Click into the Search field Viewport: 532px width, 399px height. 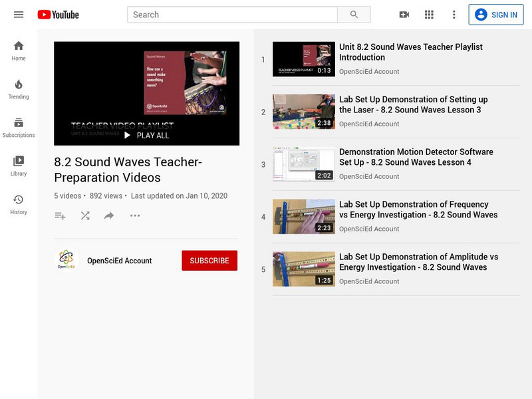point(232,15)
